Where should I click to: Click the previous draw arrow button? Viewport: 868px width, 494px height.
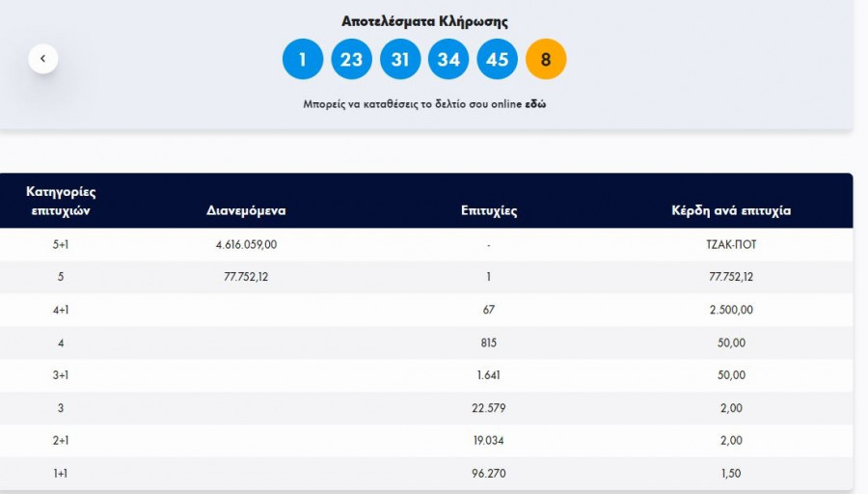(43, 59)
